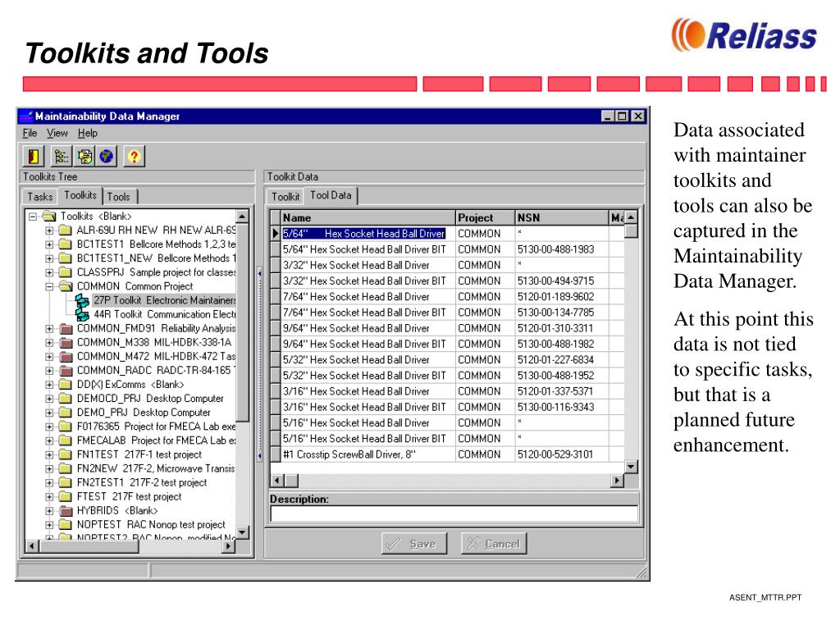This screenshot has width=840, height=630.
Task: Click the hand-and-list toolbar icon
Action: pyautogui.click(x=84, y=157)
